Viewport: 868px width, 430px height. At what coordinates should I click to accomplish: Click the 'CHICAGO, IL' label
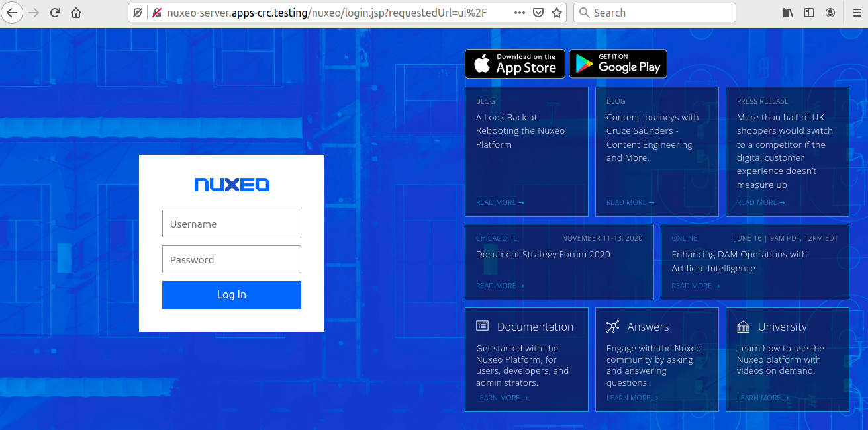497,238
